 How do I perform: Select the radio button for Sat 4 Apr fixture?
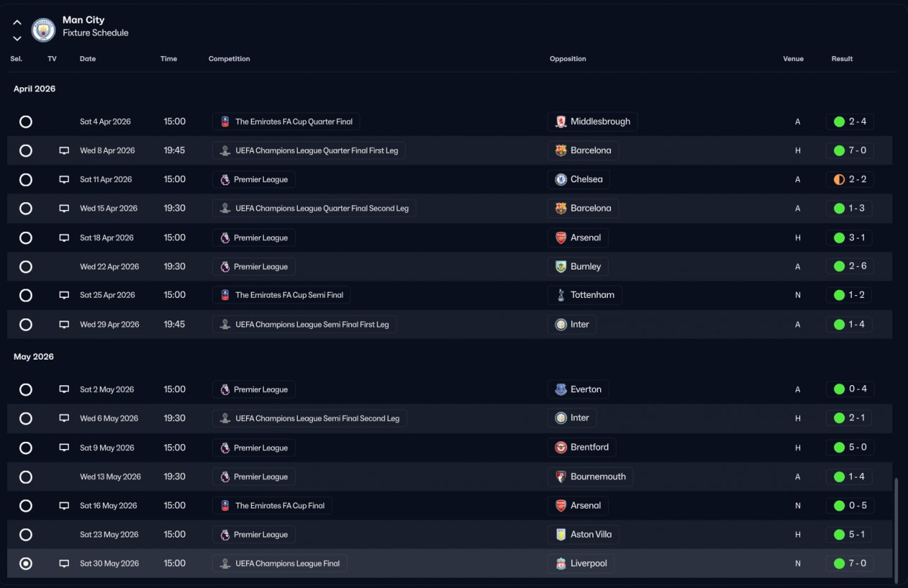click(x=26, y=122)
